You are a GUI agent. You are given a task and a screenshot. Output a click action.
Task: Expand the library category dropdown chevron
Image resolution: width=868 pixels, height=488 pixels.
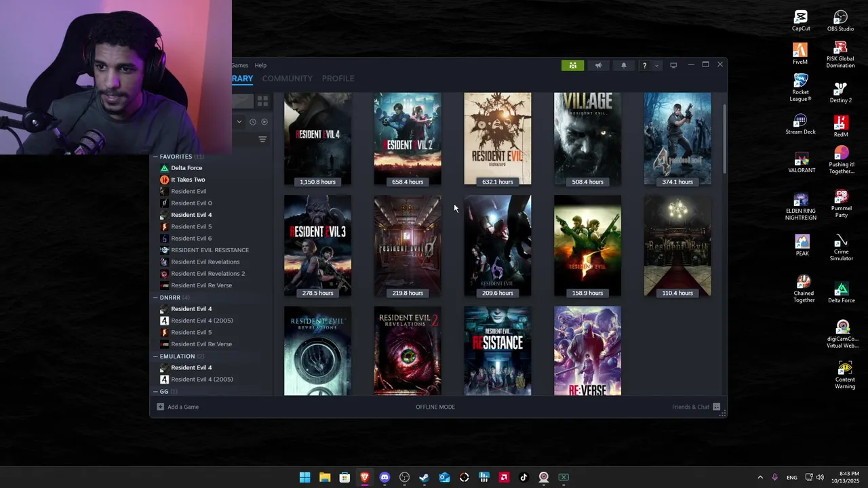coord(239,122)
